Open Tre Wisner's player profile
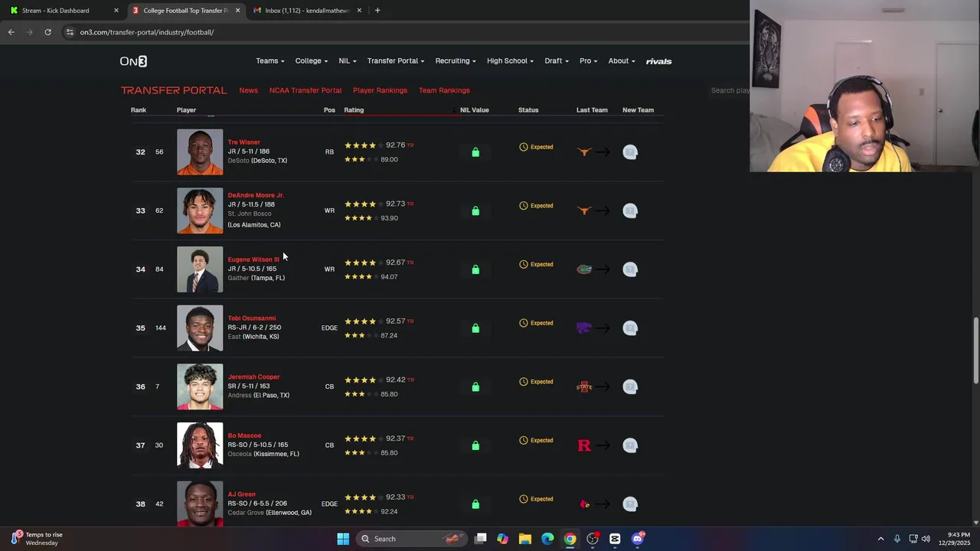This screenshot has height=551, width=980. 243,142
